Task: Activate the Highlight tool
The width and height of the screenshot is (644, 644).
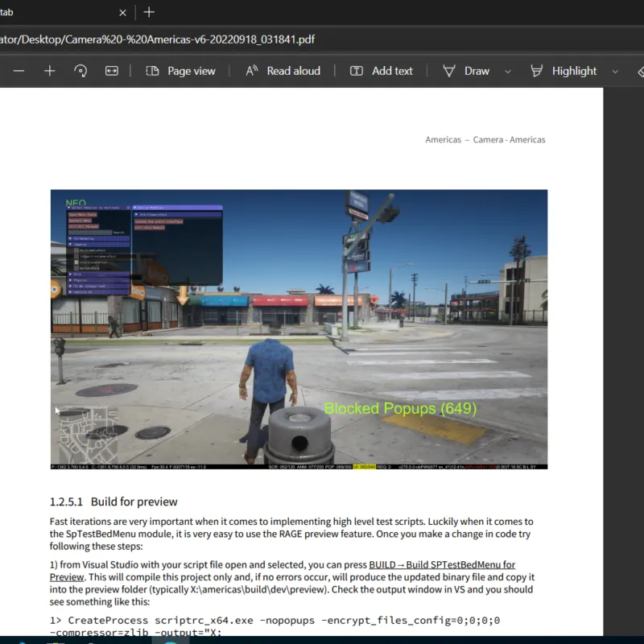Action: point(563,71)
